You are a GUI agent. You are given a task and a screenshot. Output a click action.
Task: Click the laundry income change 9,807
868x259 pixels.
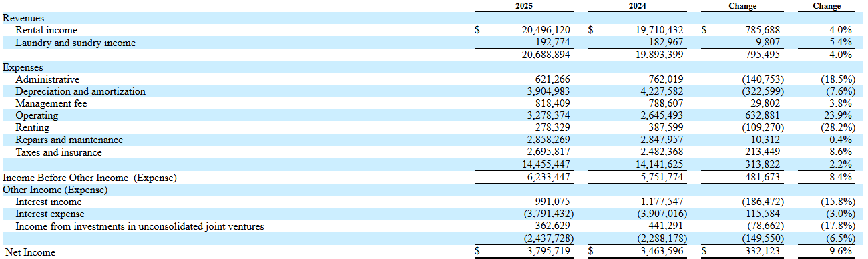click(770, 43)
